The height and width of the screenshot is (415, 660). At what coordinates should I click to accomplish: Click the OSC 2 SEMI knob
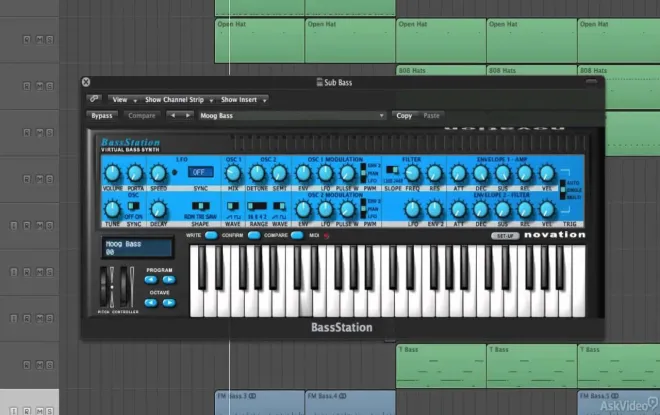tap(279, 173)
